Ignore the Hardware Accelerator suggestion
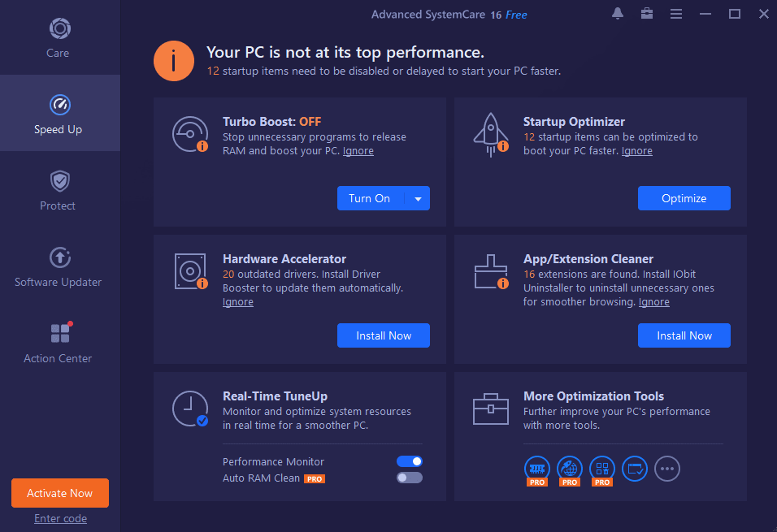The image size is (777, 532). [238, 302]
